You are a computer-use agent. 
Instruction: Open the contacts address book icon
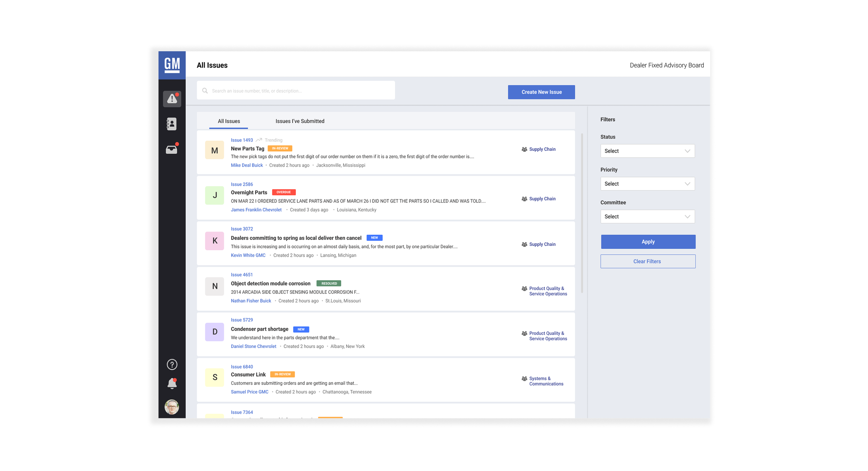[172, 124]
